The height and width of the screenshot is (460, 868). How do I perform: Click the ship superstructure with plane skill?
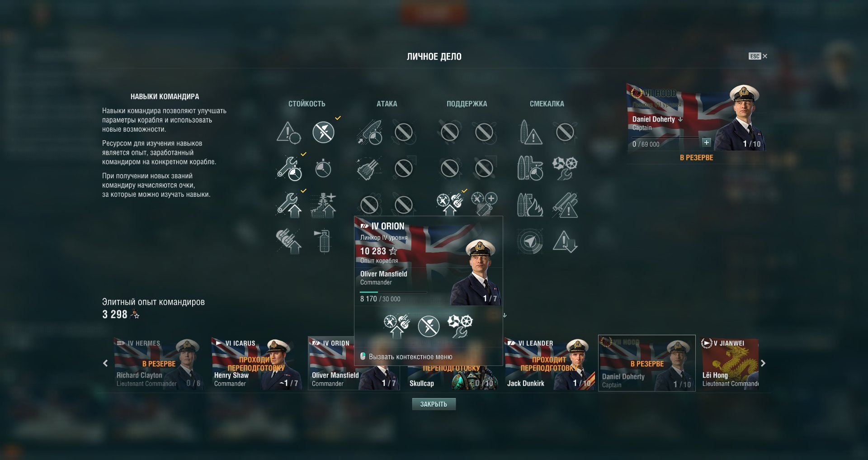(x=323, y=205)
